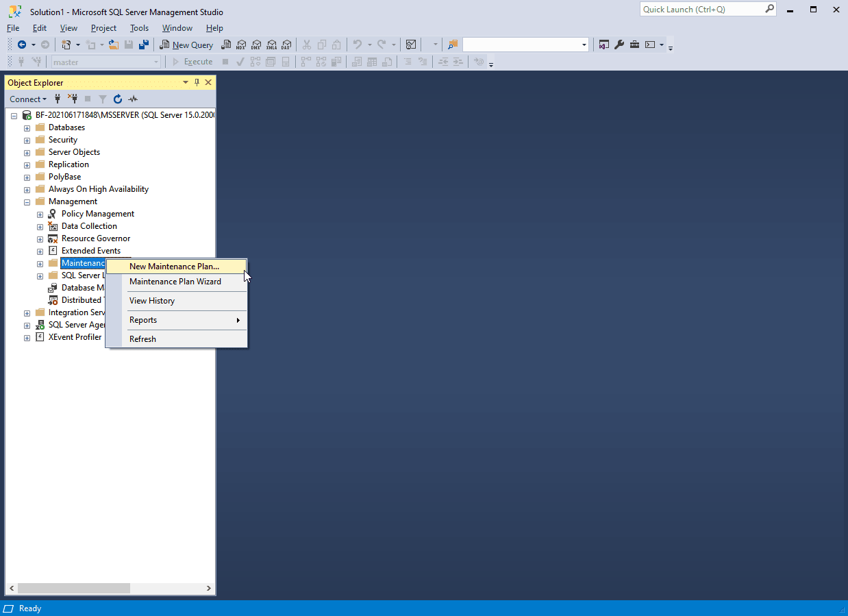Close the Object Explorer panel
This screenshot has height=616, width=848.
[x=208, y=82]
